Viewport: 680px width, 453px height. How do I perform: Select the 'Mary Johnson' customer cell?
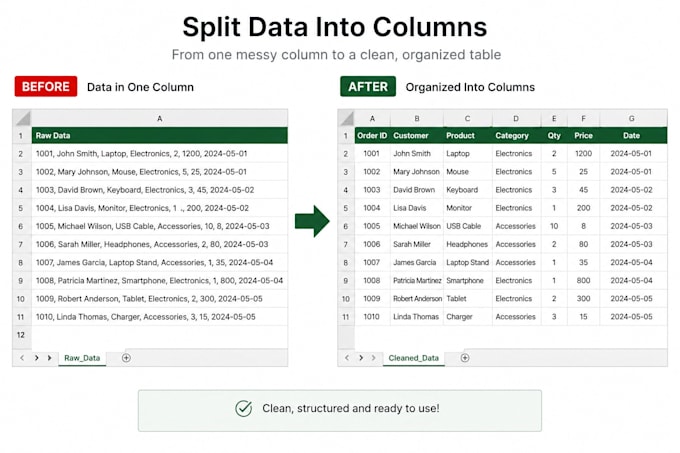(417, 172)
